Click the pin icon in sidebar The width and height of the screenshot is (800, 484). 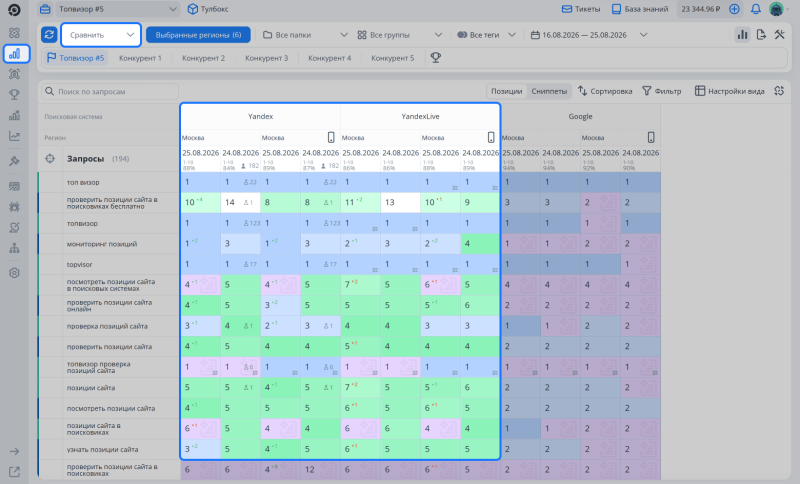point(14,161)
